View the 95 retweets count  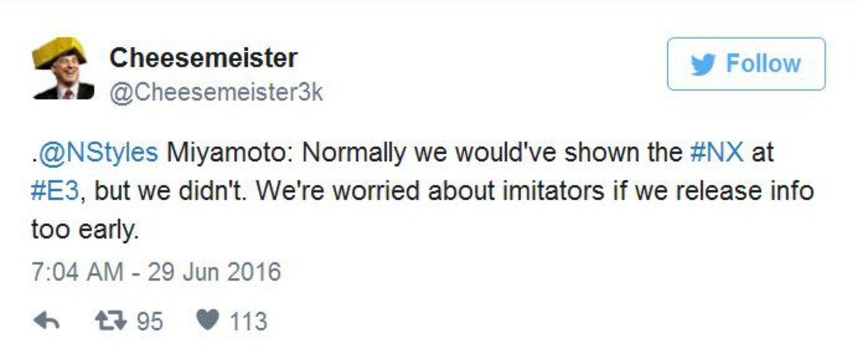point(150,321)
